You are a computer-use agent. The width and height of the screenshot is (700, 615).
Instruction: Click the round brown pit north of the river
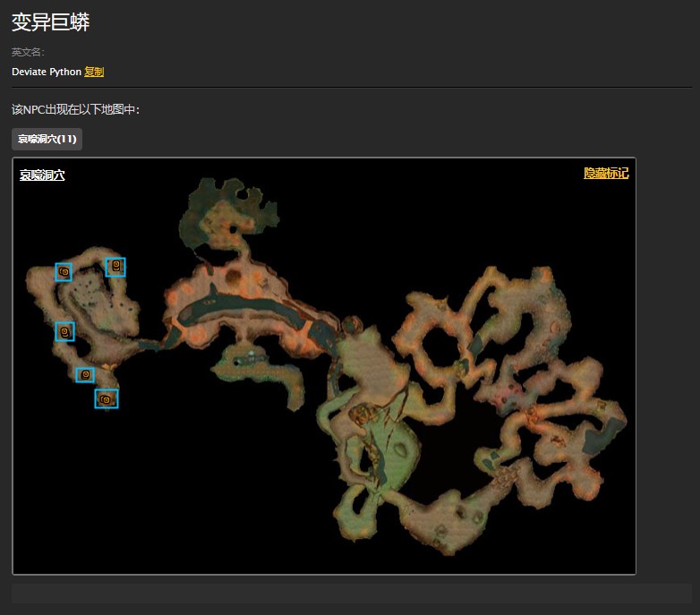[235, 279]
